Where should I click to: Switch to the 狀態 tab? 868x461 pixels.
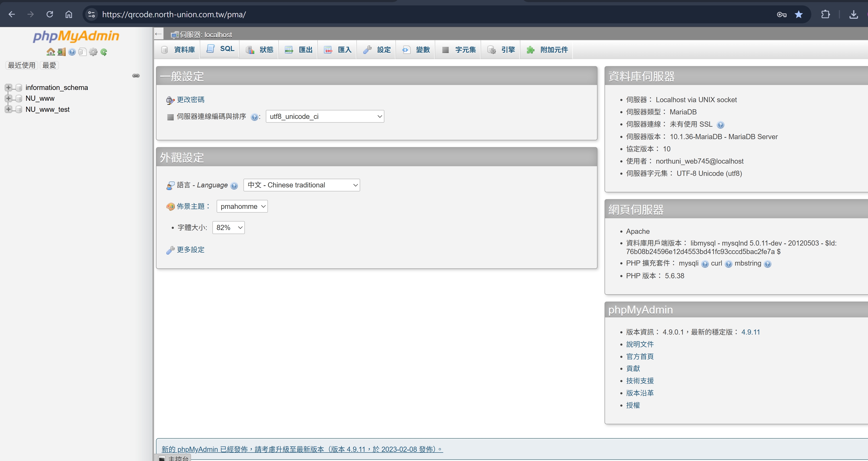pos(259,50)
